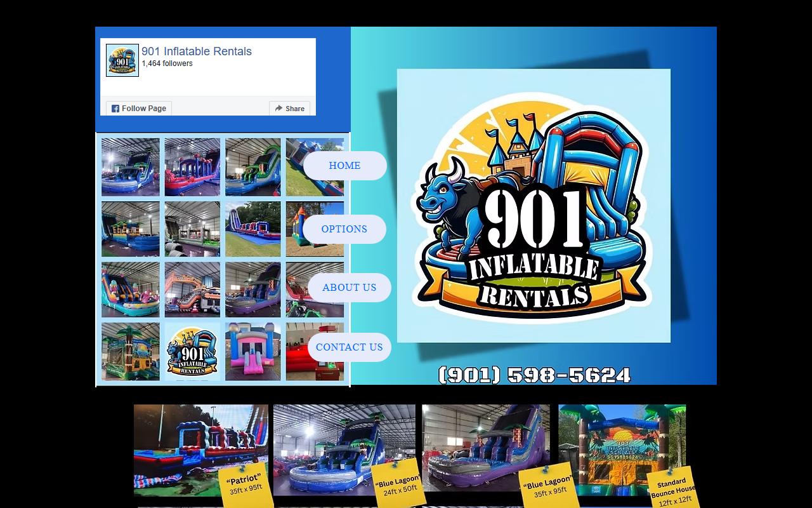Screen dimensions: 812x508
Task: Open gallery thumbnail of purple water slide
Action: click(253, 290)
